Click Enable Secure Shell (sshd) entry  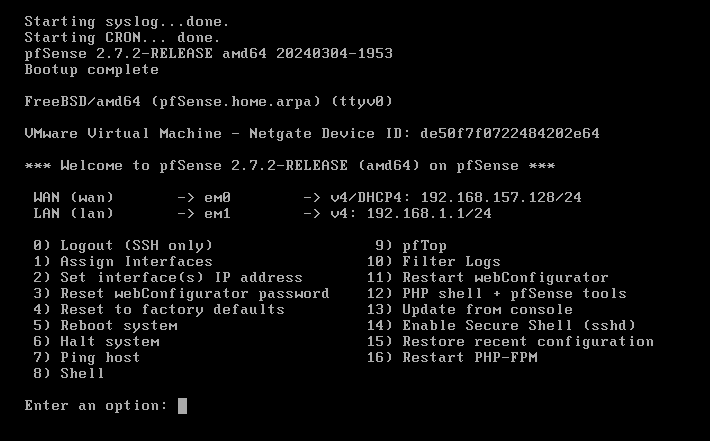(501, 326)
